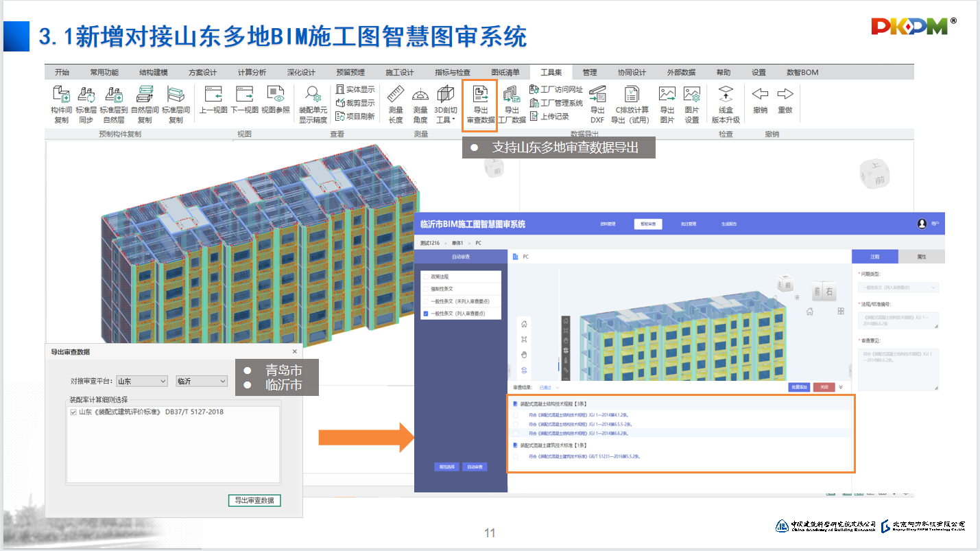Click the 测试1216 breadcrumb link
Screen dimensions: 980x551
429,243
